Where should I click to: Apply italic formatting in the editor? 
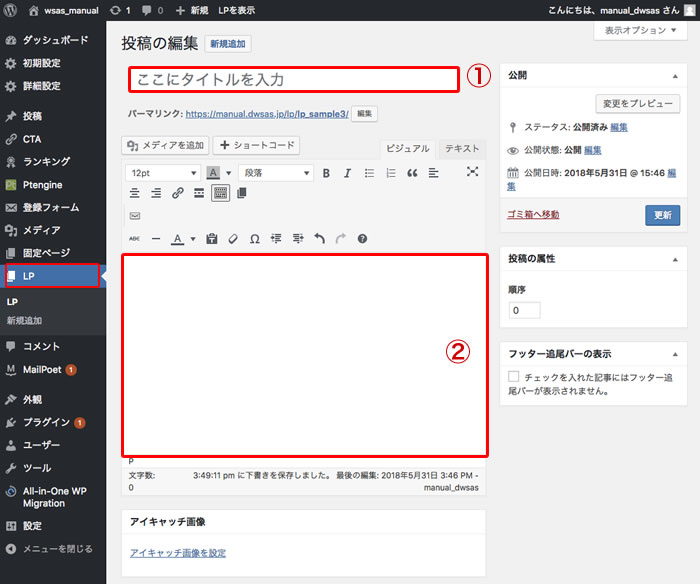tap(347, 173)
